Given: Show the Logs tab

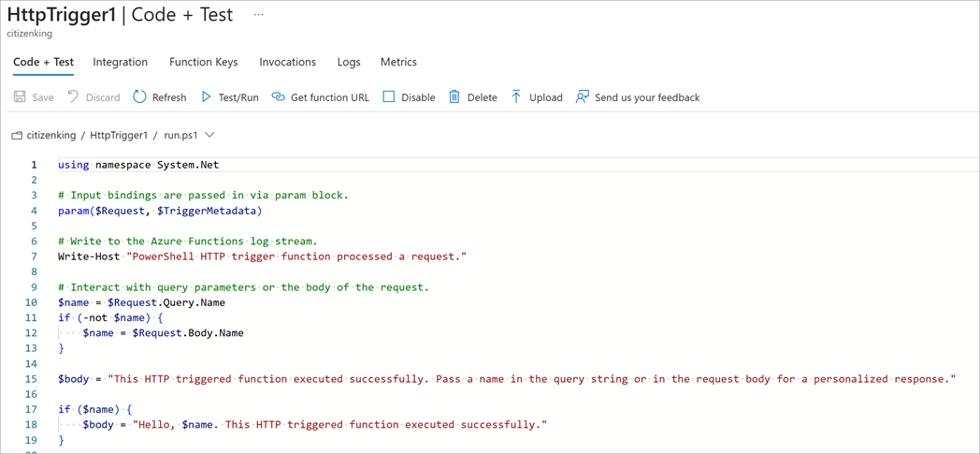Looking at the screenshot, I should [x=349, y=62].
